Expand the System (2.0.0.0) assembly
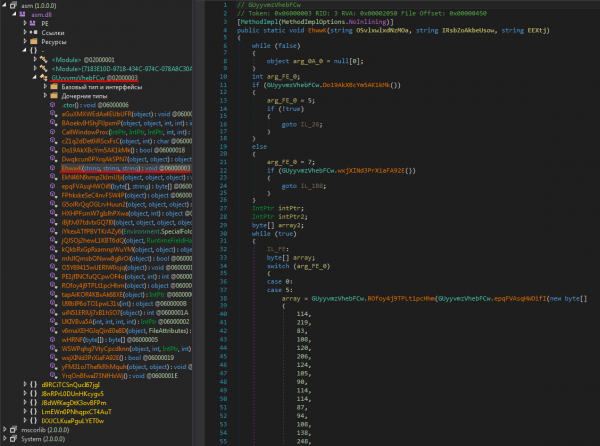The image size is (600, 446). click(x=4, y=436)
